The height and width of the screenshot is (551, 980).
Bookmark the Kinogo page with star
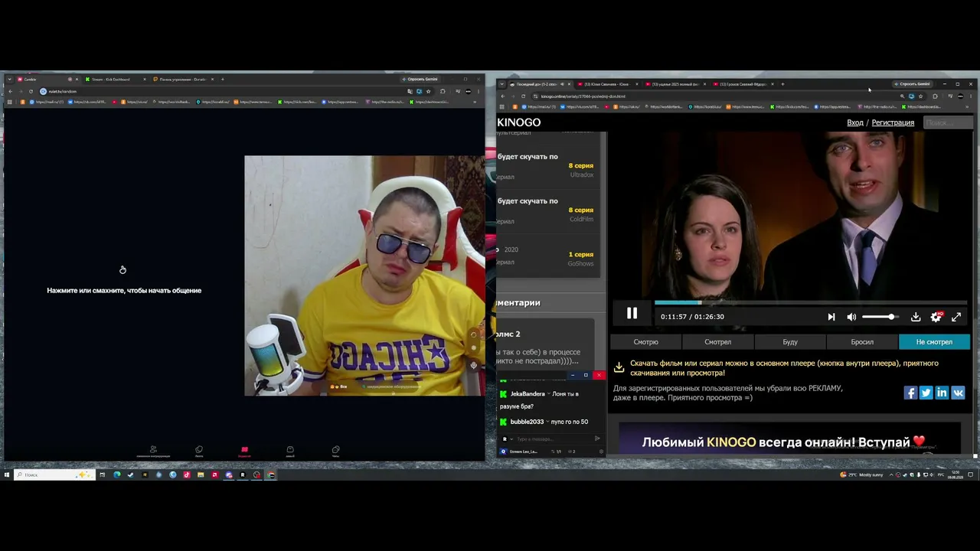tap(920, 96)
